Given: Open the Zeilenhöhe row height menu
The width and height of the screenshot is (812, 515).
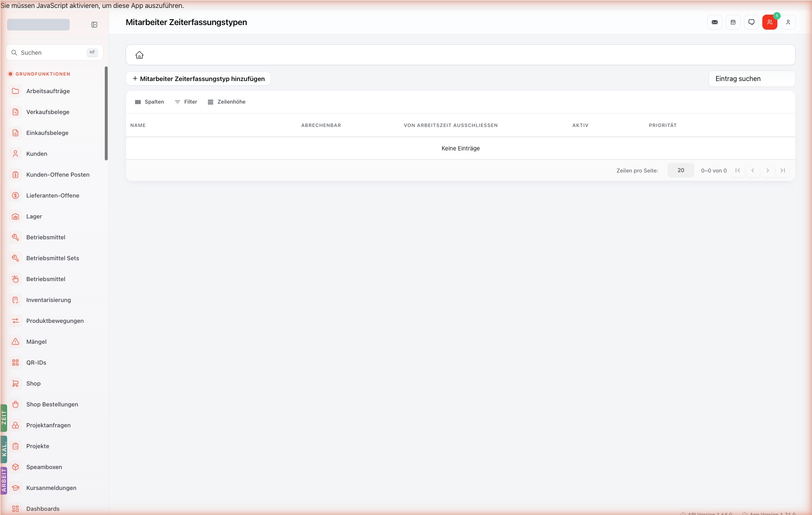Looking at the screenshot, I should 227,102.
